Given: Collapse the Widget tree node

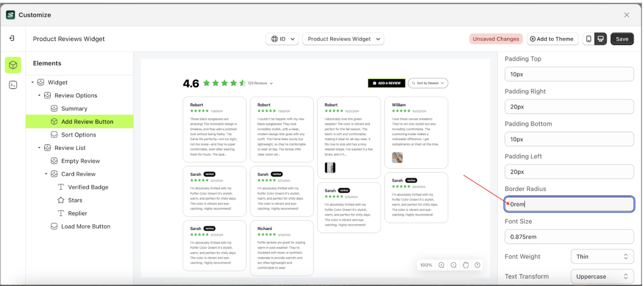Looking at the screenshot, I should tap(33, 82).
